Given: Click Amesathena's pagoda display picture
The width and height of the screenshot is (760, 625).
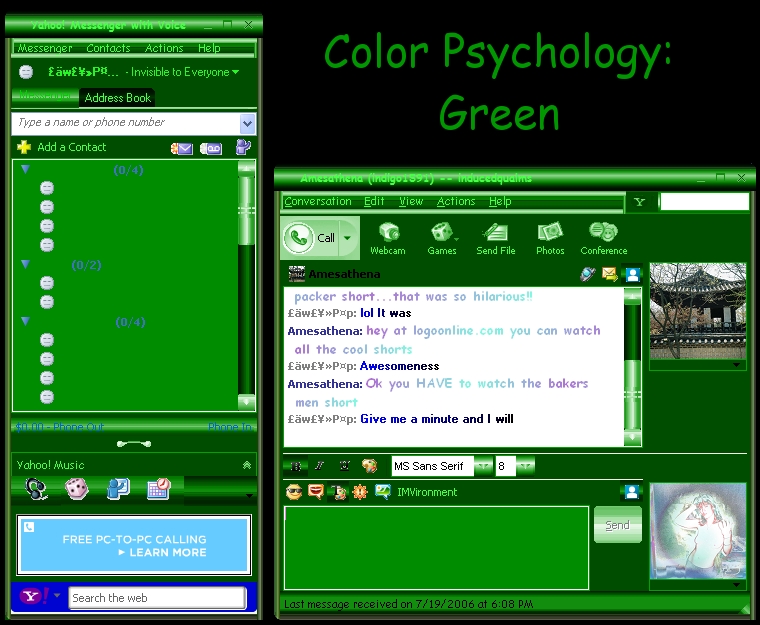Looking at the screenshot, I should 698,311.
